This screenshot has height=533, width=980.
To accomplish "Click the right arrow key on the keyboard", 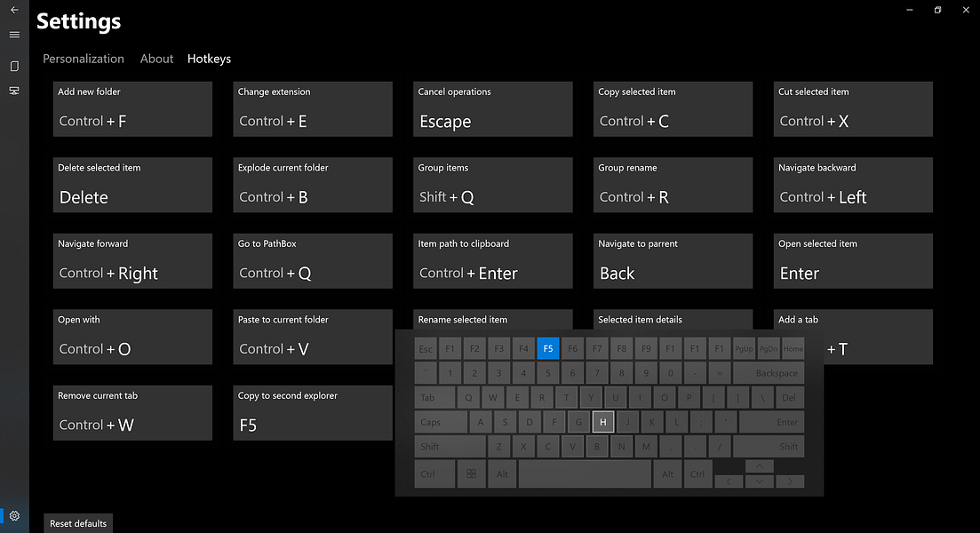I will click(x=790, y=481).
